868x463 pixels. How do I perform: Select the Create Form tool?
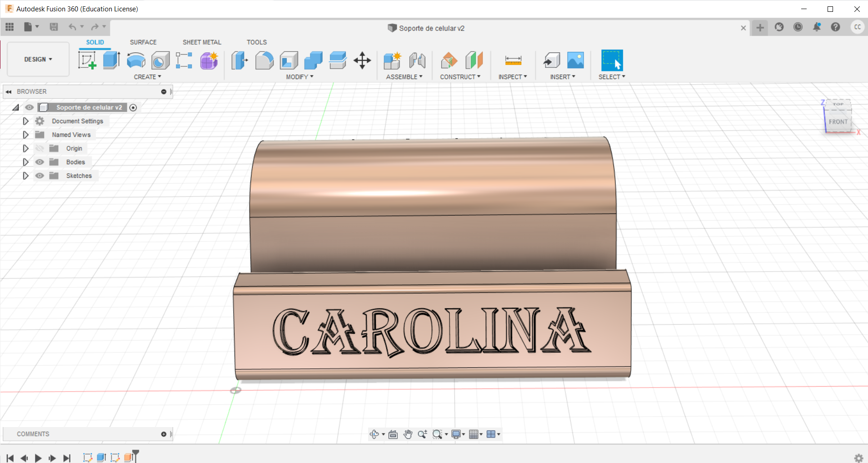pos(209,60)
